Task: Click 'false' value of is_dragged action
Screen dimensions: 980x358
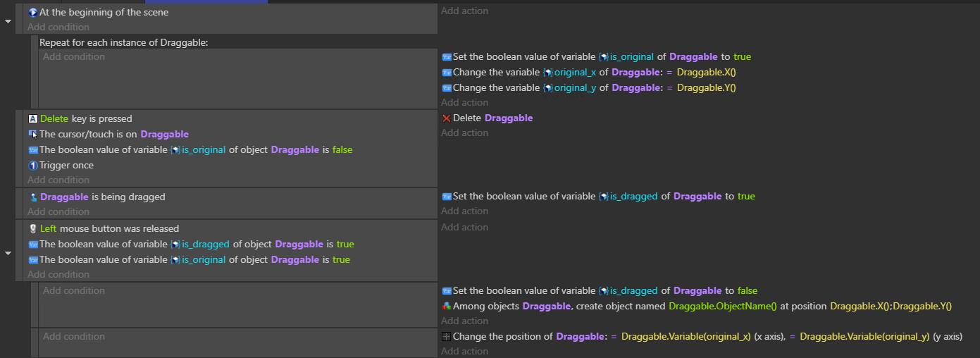Action: (x=748, y=290)
